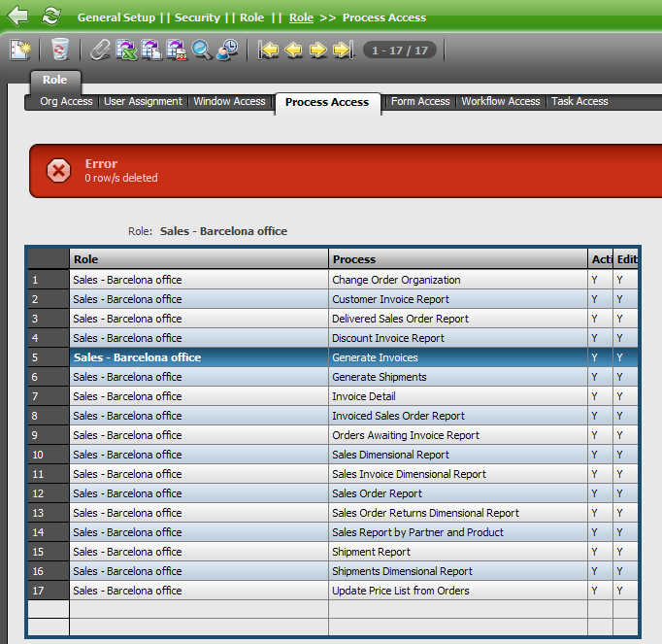Go to the next record
Viewport: 662px width, 644px height.
[x=318, y=50]
